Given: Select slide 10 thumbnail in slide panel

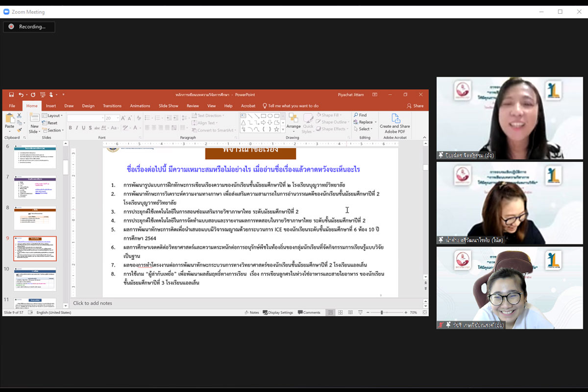Looking at the screenshot, I should tap(35, 280).
